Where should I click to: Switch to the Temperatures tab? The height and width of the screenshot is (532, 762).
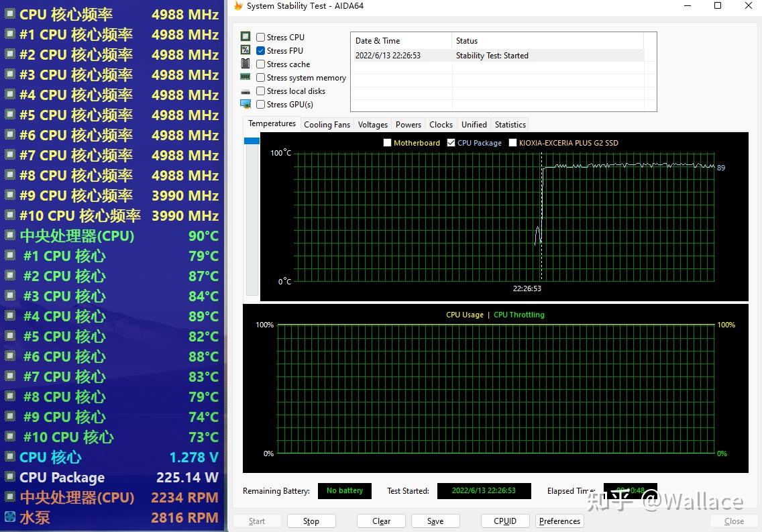pyautogui.click(x=272, y=123)
